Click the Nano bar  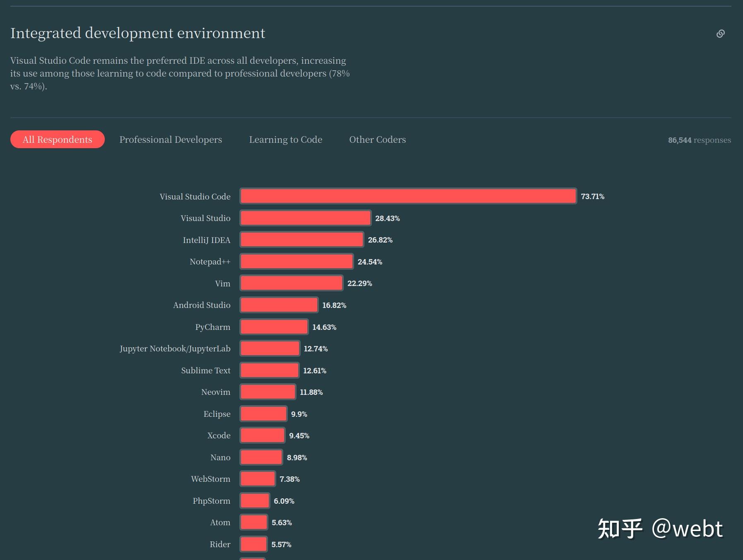(261, 457)
